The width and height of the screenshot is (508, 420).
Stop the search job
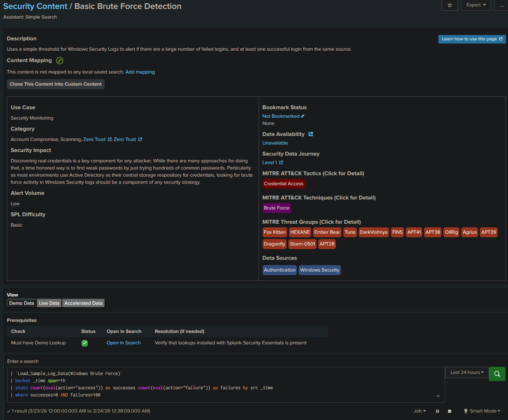coord(449,411)
